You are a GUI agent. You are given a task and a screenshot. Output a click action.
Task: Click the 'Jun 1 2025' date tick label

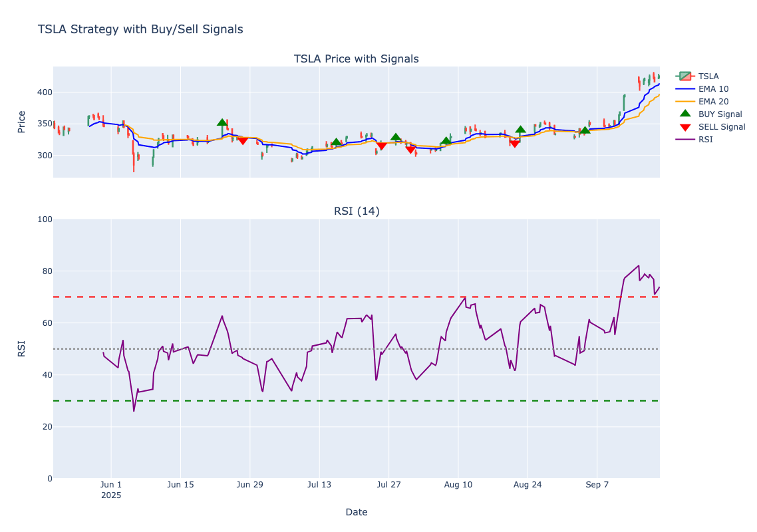tap(111, 490)
